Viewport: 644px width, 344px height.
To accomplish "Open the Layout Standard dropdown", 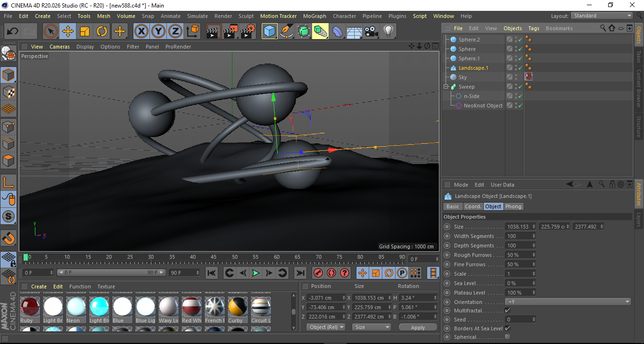I will pyautogui.click(x=602, y=16).
